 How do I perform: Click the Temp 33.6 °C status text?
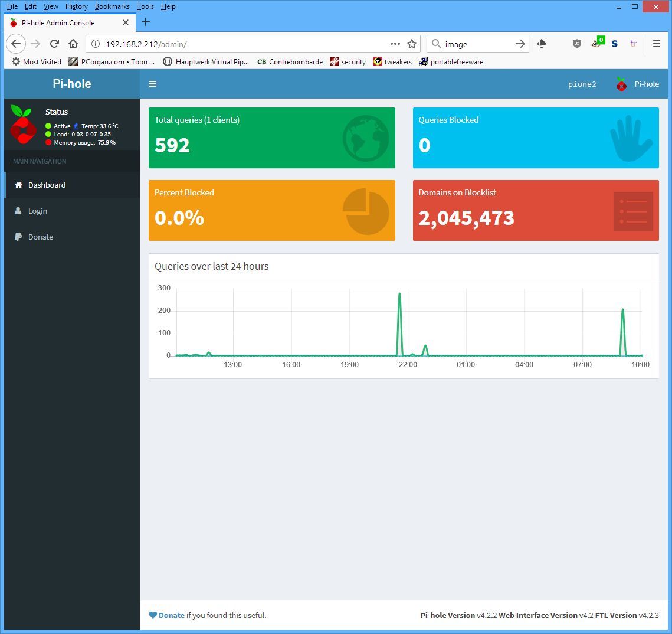[100, 126]
